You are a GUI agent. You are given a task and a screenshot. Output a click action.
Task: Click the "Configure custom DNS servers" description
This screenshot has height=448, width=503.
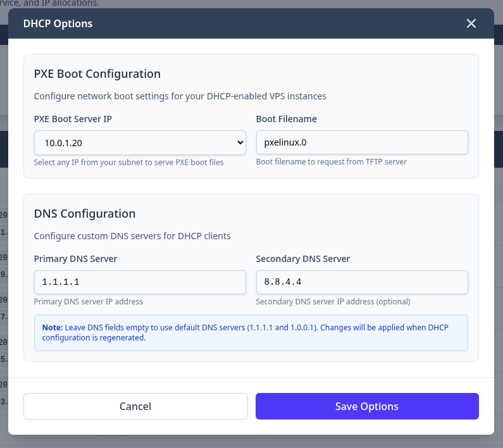pos(132,236)
